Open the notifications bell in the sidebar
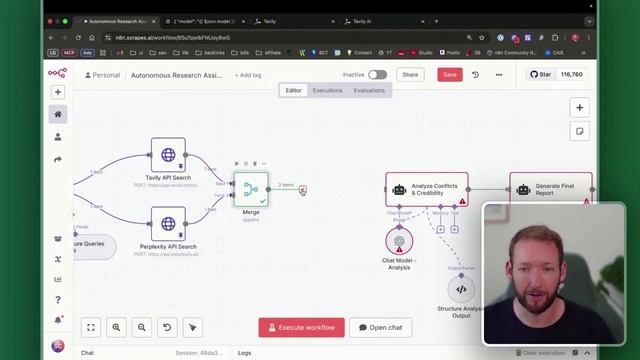The image size is (640, 360). click(58, 320)
